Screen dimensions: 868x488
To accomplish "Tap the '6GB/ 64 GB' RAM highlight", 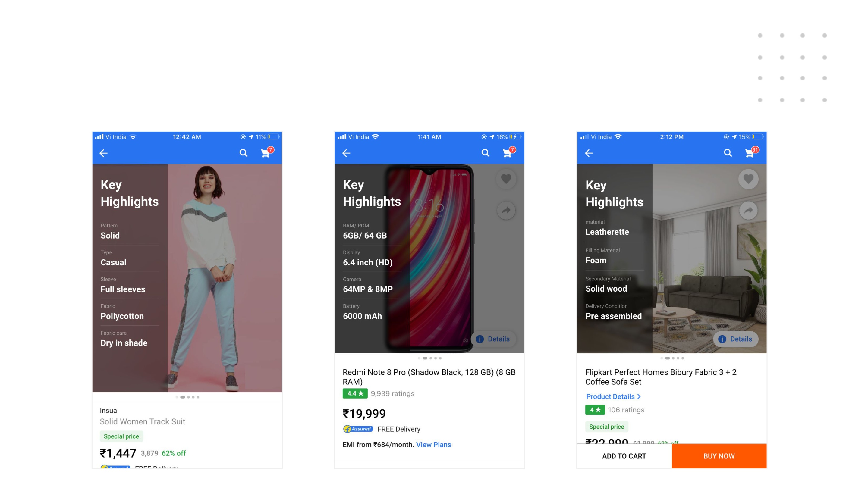I will click(365, 235).
